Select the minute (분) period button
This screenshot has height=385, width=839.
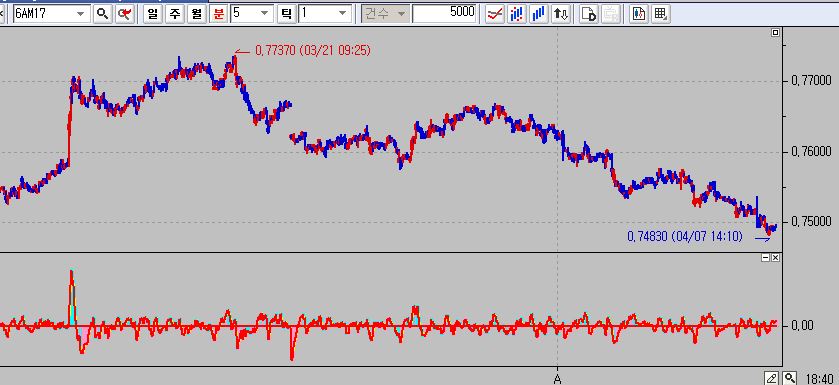(x=219, y=14)
